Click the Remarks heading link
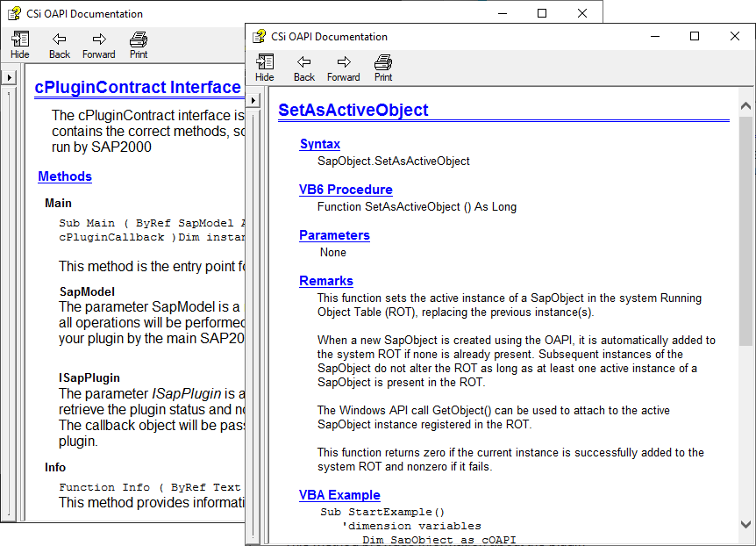The width and height of the screenshot is (756, 546). click(325, 281)
